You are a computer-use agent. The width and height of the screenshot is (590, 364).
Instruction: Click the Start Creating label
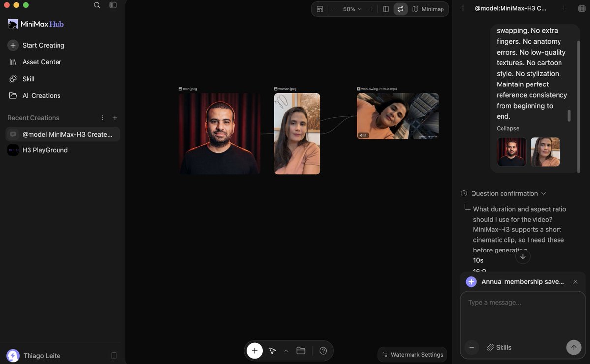pos(43,45)
